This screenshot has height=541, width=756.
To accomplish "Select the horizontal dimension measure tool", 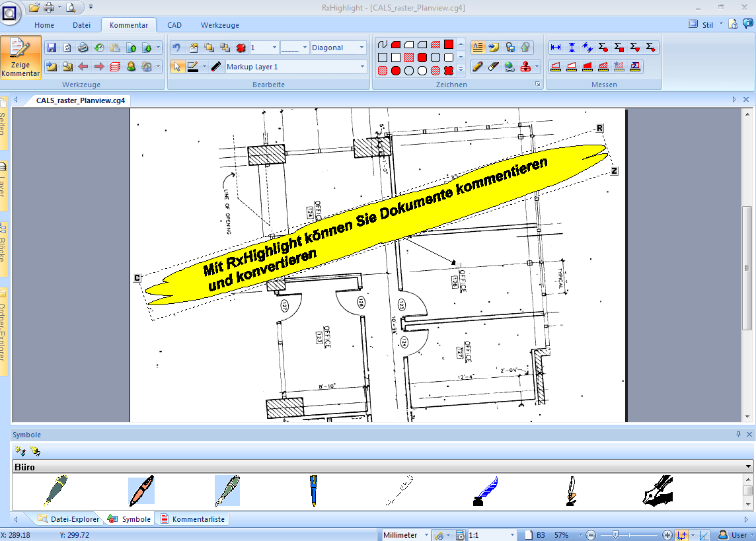I will (556, 48).
